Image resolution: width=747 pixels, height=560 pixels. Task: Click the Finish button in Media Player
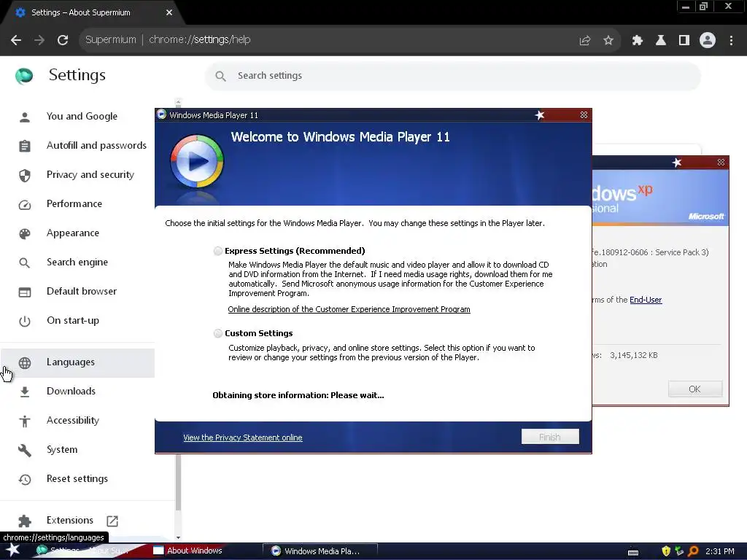550,437
